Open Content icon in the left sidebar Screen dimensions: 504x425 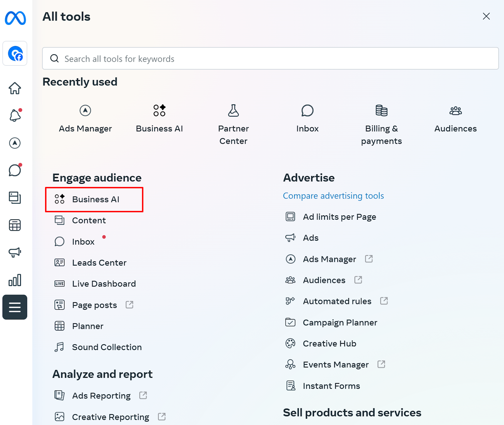click(15, 198)
